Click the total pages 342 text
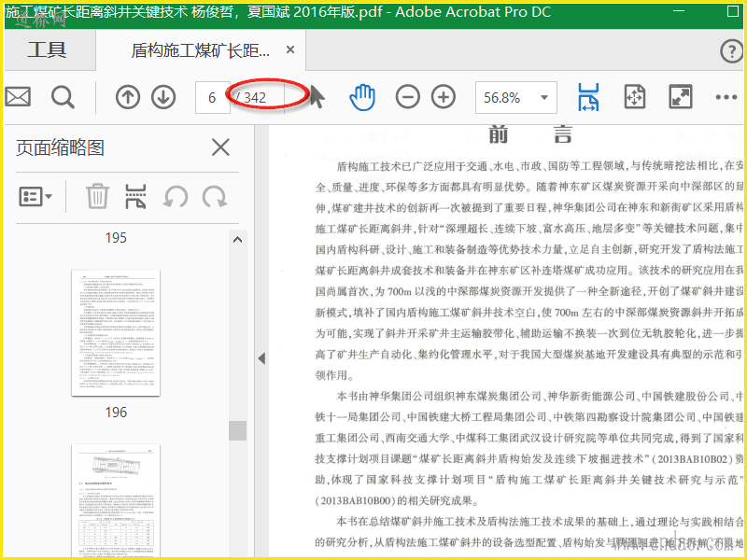 coord(254,98)
